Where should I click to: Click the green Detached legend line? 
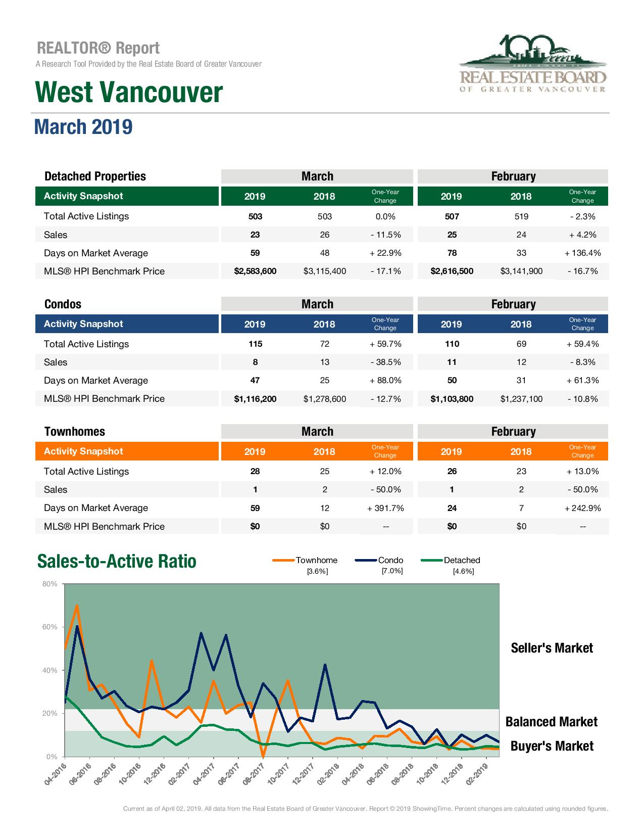click(x=432, y=560)
